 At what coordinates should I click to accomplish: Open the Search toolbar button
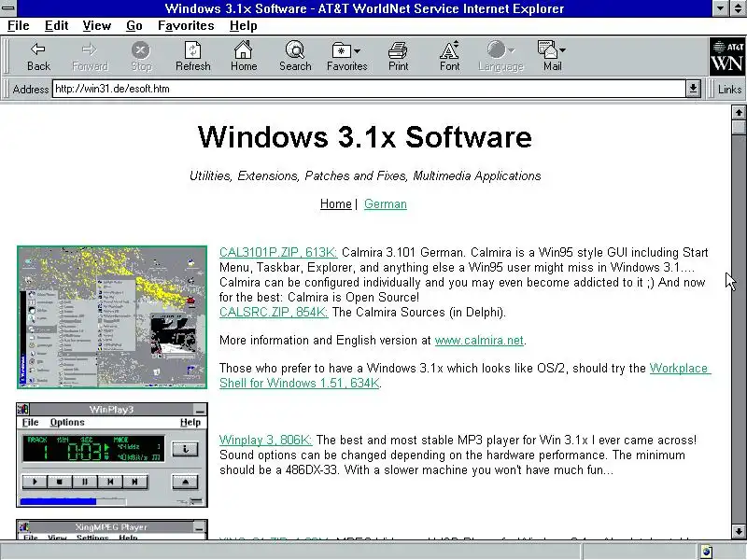[295, 56]
